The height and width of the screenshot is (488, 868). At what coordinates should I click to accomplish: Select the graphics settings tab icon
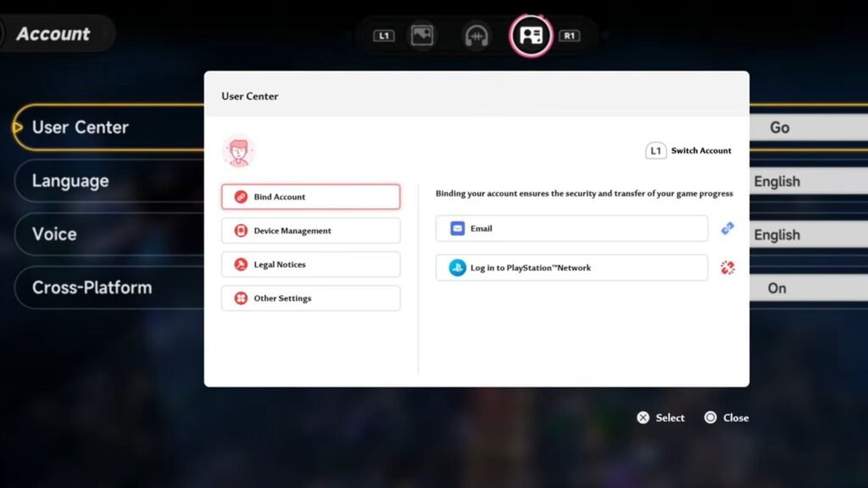[421, 36]
